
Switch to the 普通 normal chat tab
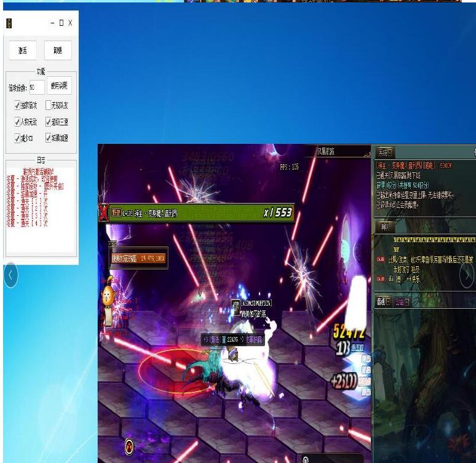[x=383, y=302]
